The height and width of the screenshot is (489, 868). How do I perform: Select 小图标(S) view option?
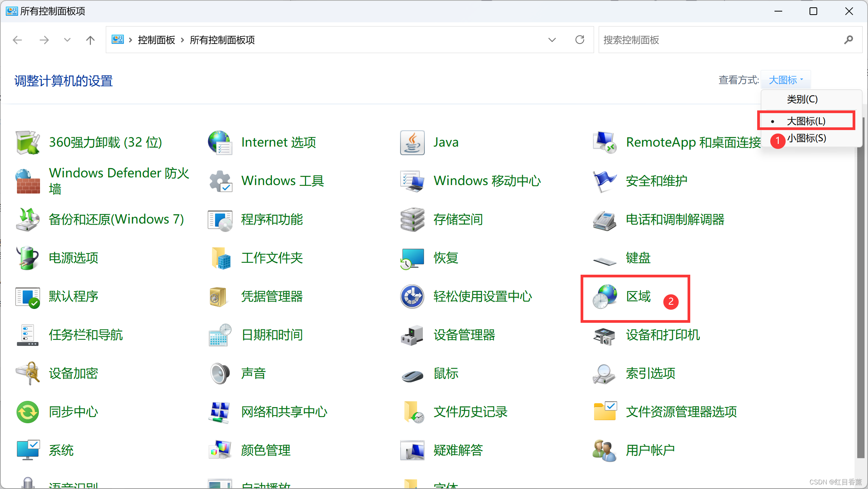tap(806, 138)
